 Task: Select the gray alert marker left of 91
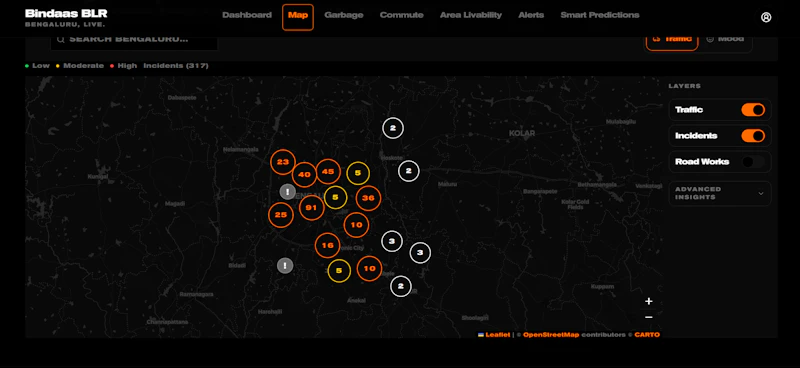(288, 192)
